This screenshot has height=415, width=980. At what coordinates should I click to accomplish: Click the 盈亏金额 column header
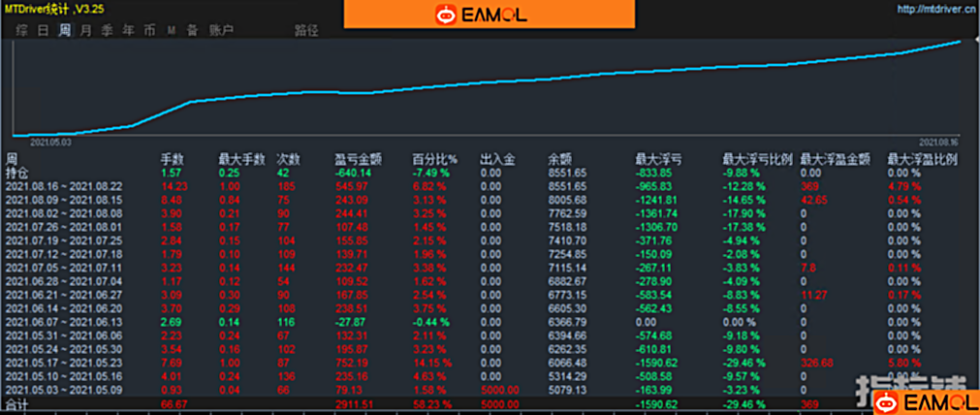click(x=357, y=159)
